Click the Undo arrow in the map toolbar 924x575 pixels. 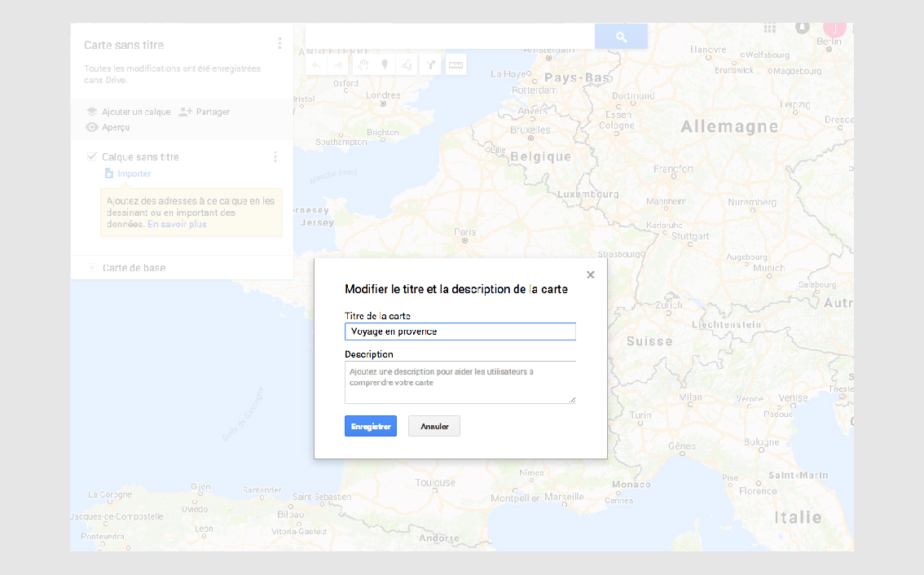316,65
